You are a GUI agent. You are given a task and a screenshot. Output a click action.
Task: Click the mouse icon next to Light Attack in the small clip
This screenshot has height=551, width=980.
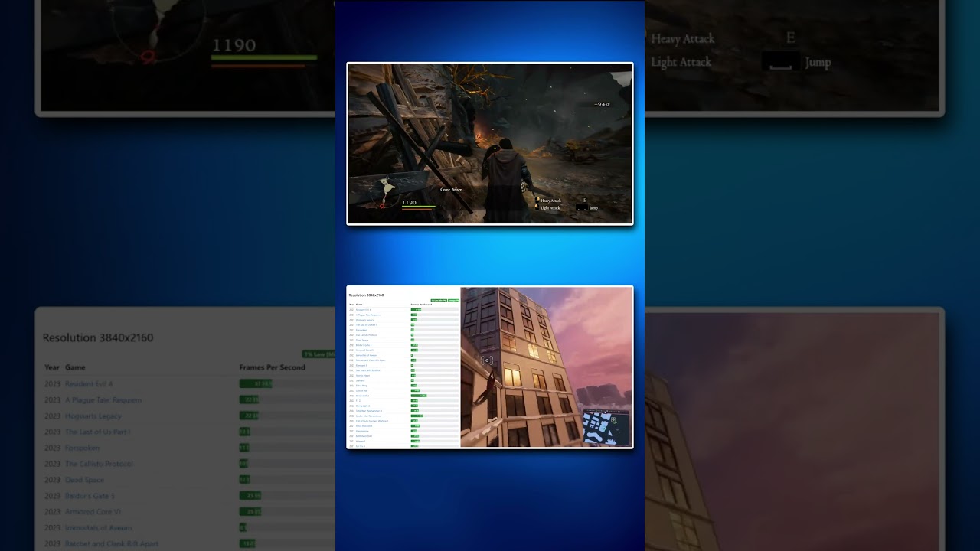537,207
